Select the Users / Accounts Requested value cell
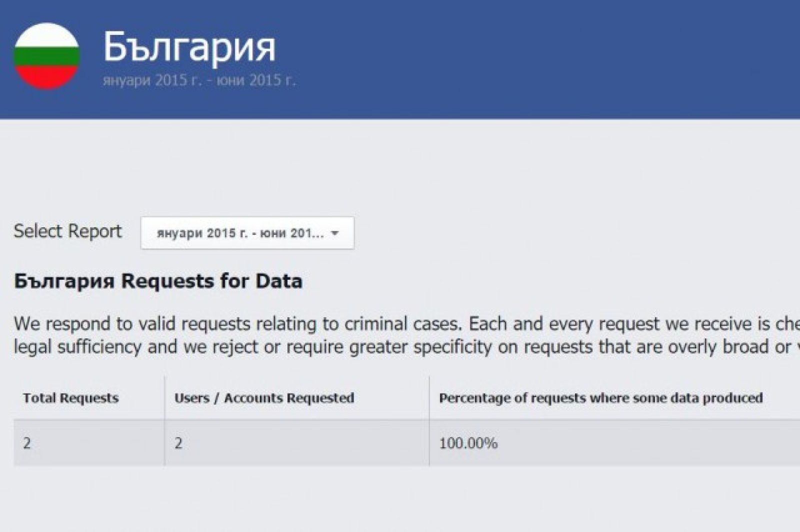 coord(178,443)
